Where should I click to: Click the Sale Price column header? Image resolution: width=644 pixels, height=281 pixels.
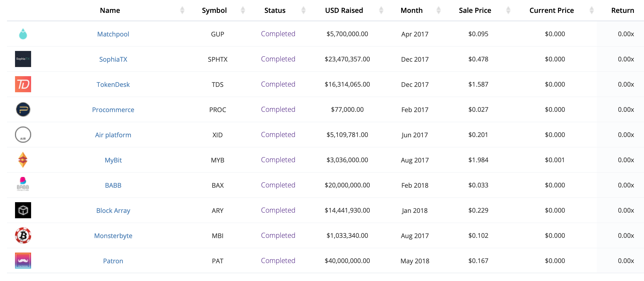click(x=475, y=10)
